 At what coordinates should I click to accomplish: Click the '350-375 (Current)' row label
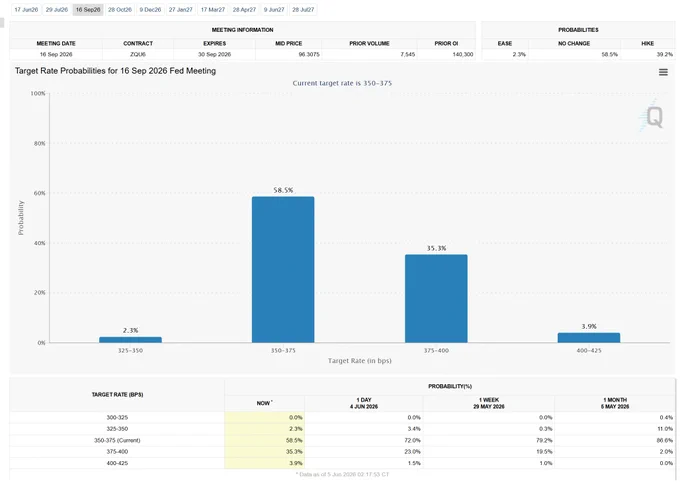point(117,441)
